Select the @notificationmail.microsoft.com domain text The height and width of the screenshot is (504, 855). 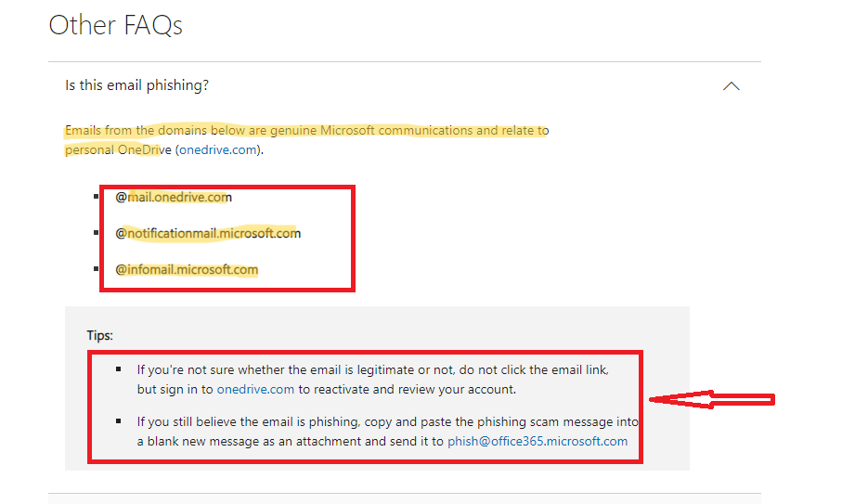point(208,234)
